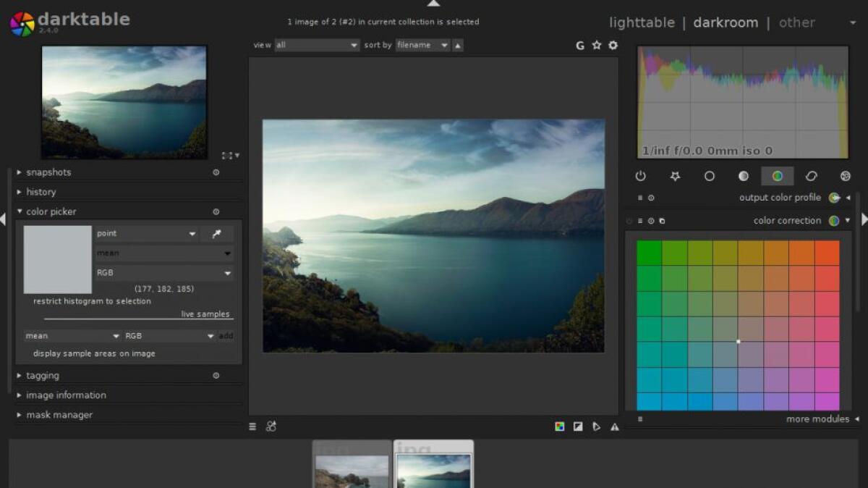
Task: Select the correction module group
Action: [x=811, y=176]
